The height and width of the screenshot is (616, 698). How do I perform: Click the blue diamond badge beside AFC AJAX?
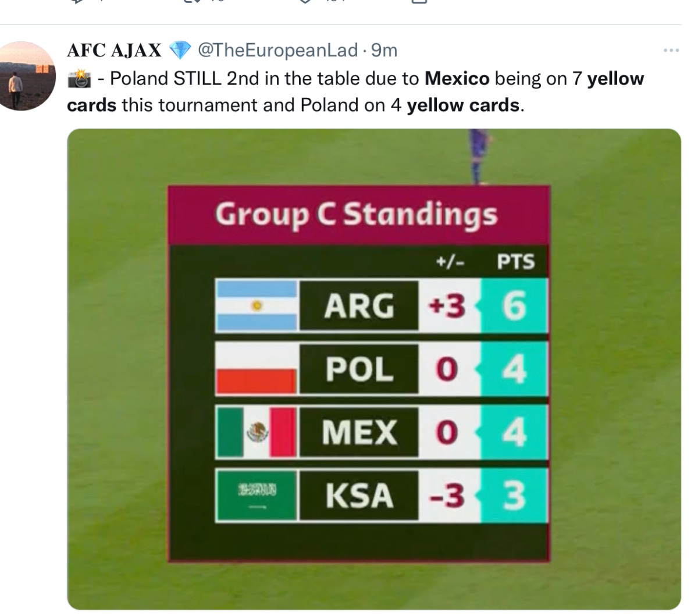click(x=180, y=51)
